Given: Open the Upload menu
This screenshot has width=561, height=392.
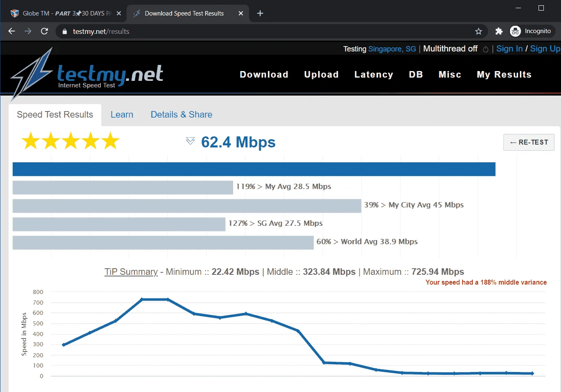Looking at the screenshot, I should 321,75.
